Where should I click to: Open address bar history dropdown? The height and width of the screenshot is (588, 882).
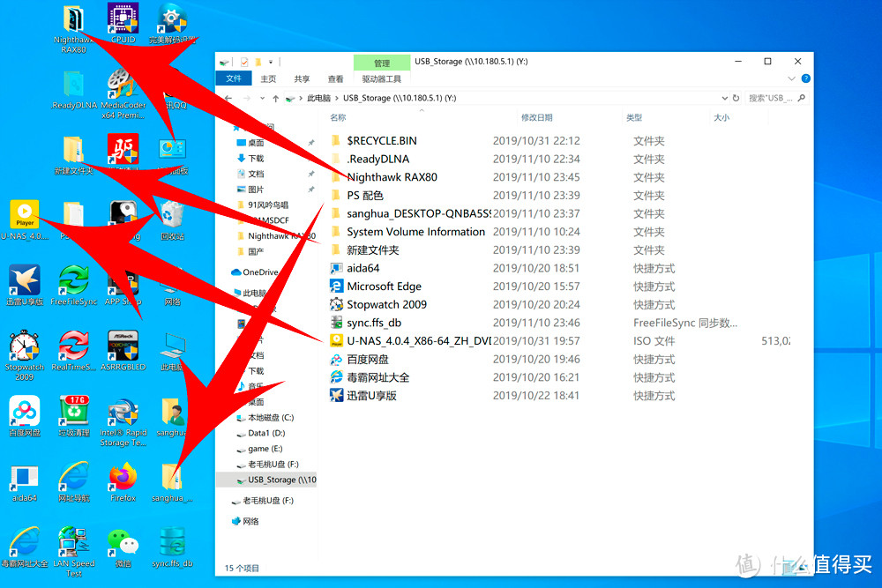[x=724, y=98]
